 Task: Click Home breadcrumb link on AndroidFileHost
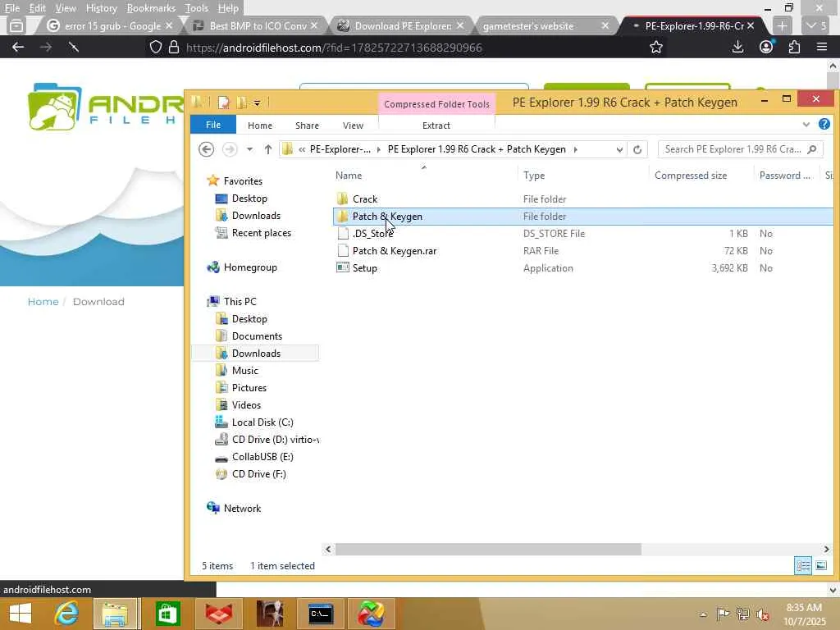coord(43,302)
